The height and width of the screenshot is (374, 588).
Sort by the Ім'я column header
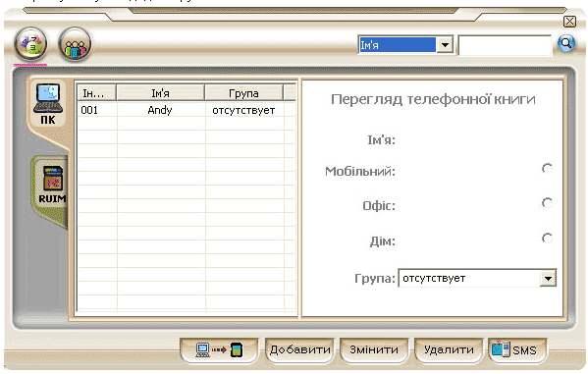point(161,93)
